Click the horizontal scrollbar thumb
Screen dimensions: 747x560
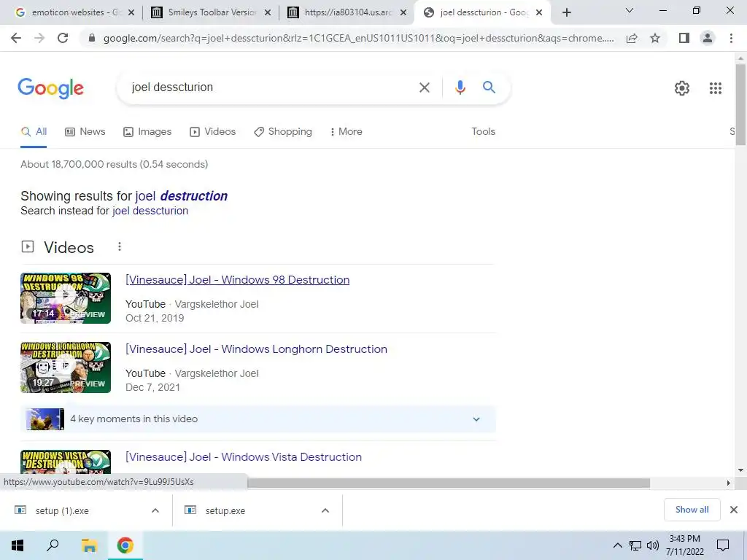click(x=449, y=483)
